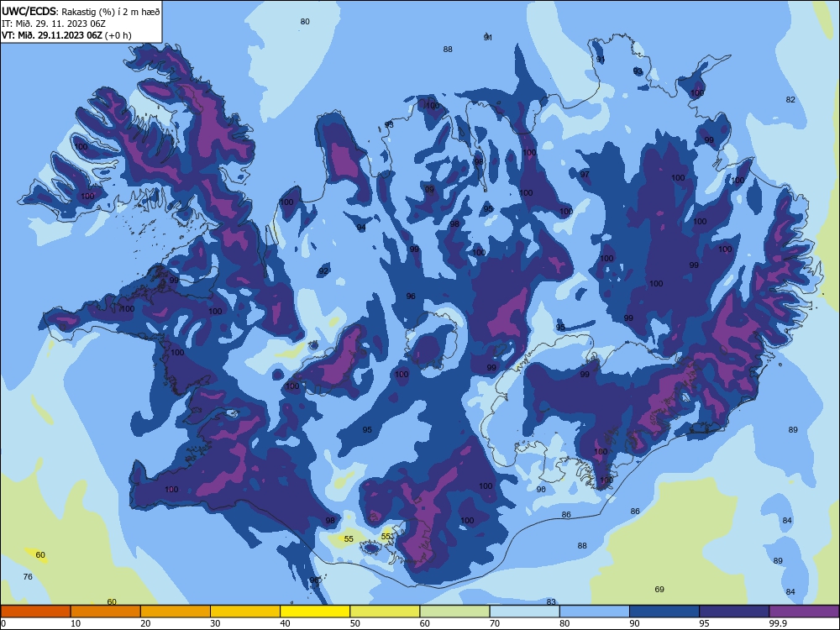Click the "80" humidity value over northern sea
Image resolution: width=840 pixels, height=630 pixels.
click(x=305, y=22)
